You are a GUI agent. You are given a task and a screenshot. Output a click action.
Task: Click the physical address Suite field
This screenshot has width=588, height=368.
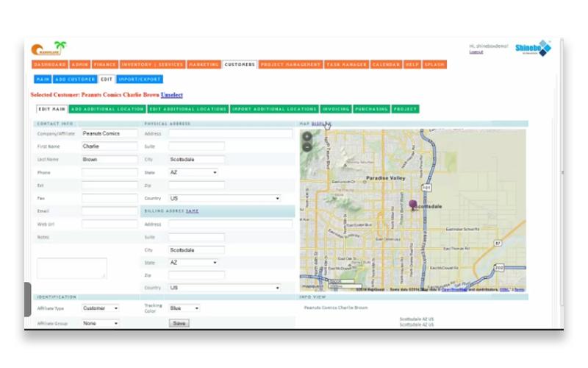point(196,146)
